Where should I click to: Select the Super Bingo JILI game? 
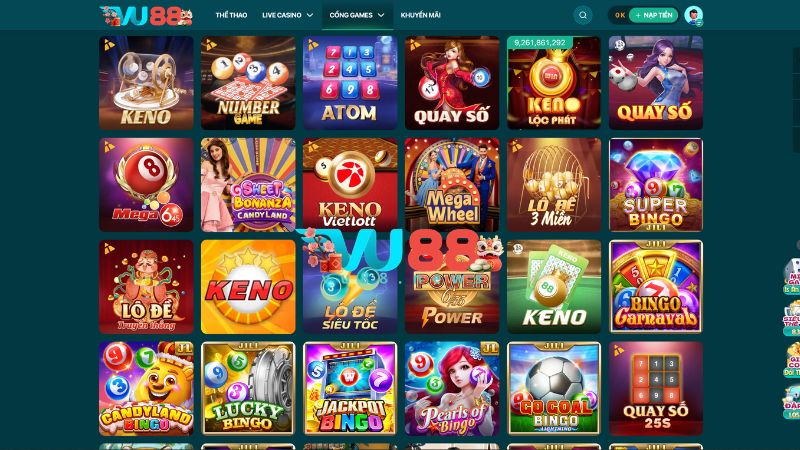(x=656, y=185)
